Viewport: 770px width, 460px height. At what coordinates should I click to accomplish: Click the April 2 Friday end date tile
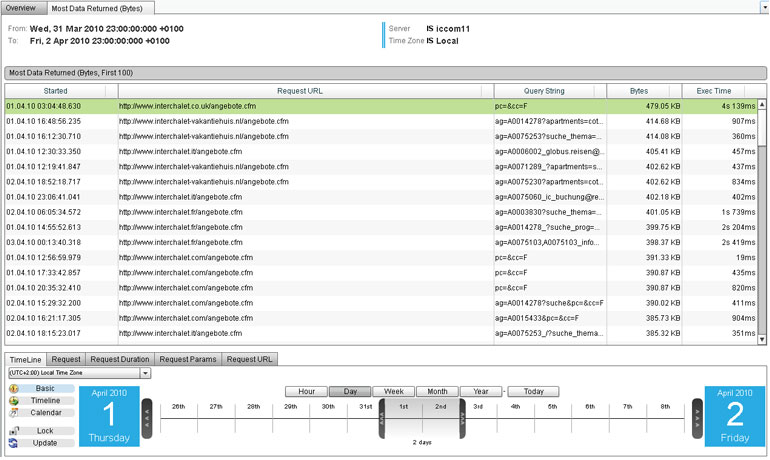(x=735, y=416)
